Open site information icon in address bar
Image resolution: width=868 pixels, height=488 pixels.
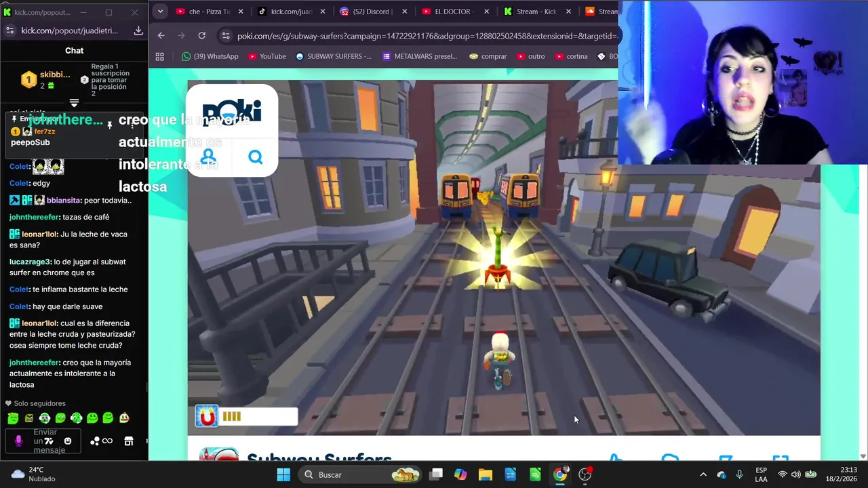click(226, 36)
